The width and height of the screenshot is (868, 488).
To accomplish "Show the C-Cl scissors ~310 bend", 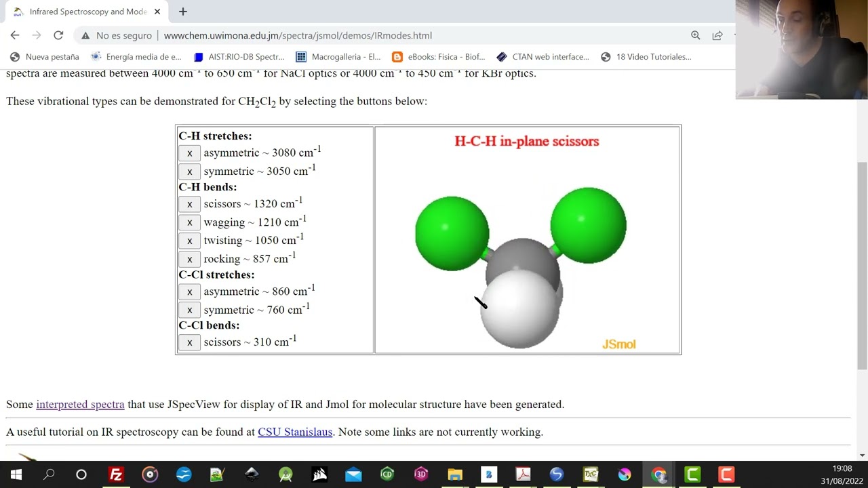I will [x=190, y=342].
